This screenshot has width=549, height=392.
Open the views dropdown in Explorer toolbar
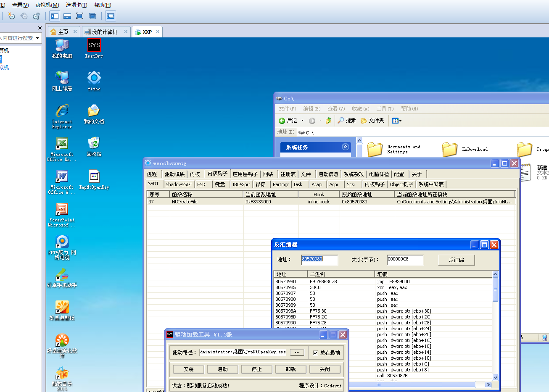tap(397, 121)
